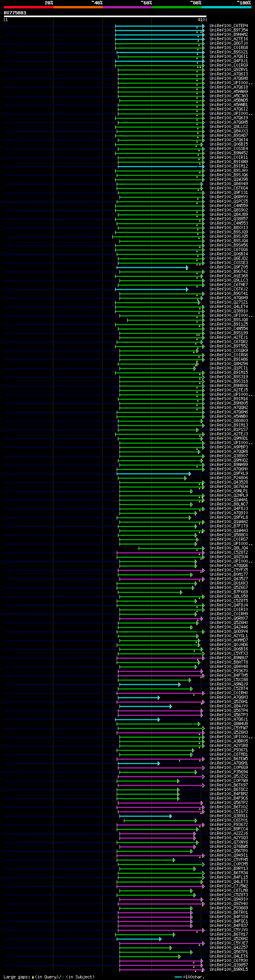Click the green alignment bar for UniRef100_Q8LJQ4

171,548
